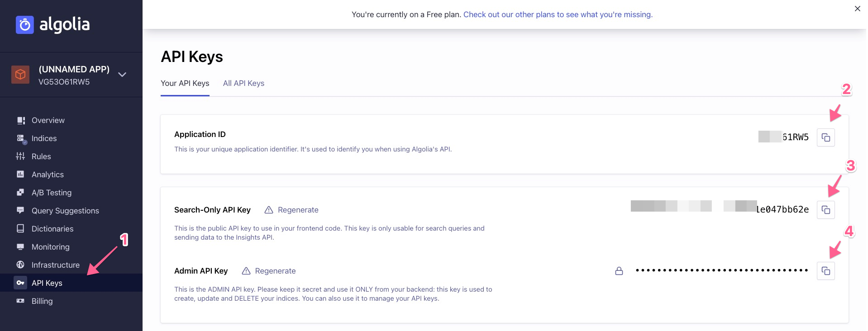Go to Indices menu label
This screenshot has height=331, width=868.
(x=44, y=138)
